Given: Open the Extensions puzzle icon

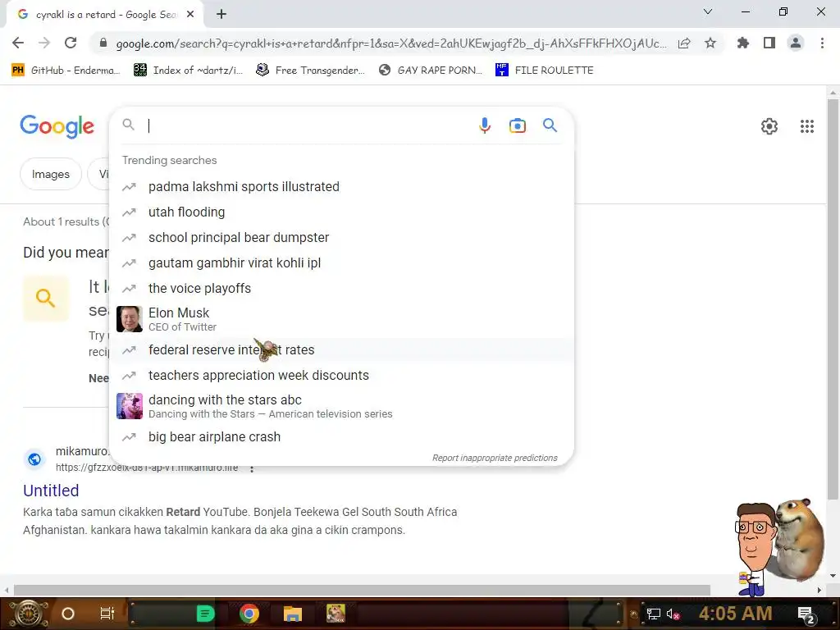Looking at the screenshot, I should 743,43.
